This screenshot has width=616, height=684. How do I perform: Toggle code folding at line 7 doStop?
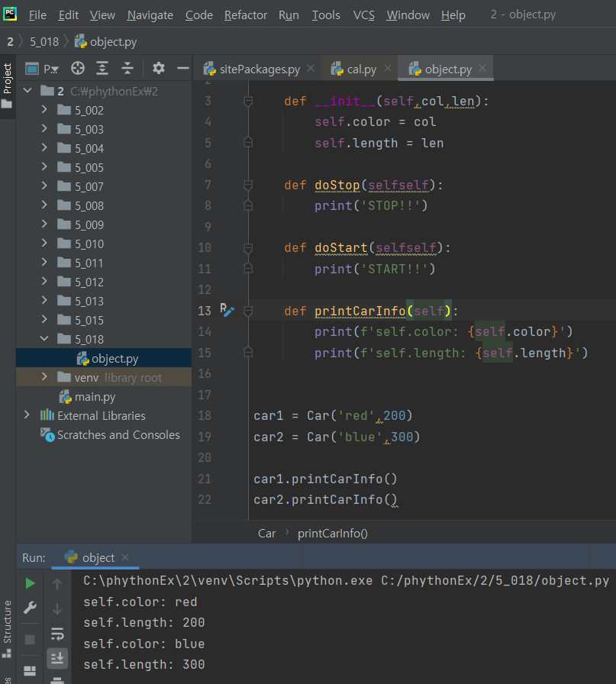pyautogui.click(x=248, y=186)
